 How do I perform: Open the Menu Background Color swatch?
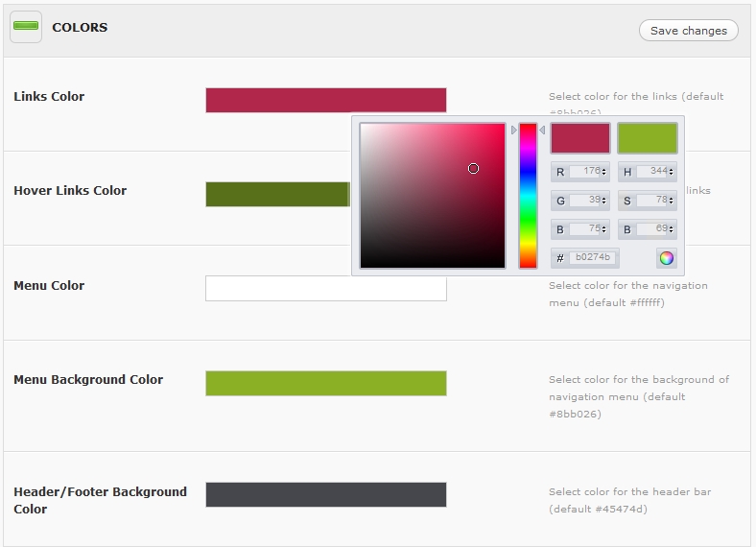(x=325, y=383)
